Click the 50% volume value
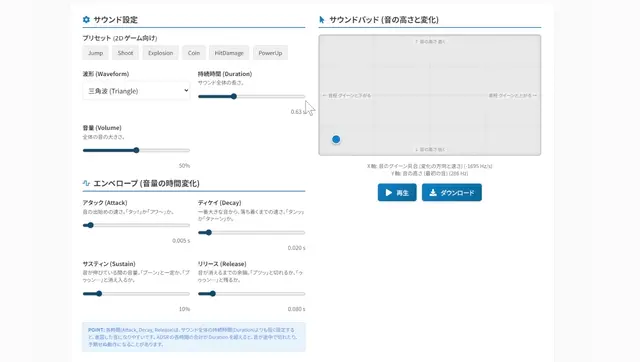 [x=184, y=166]
